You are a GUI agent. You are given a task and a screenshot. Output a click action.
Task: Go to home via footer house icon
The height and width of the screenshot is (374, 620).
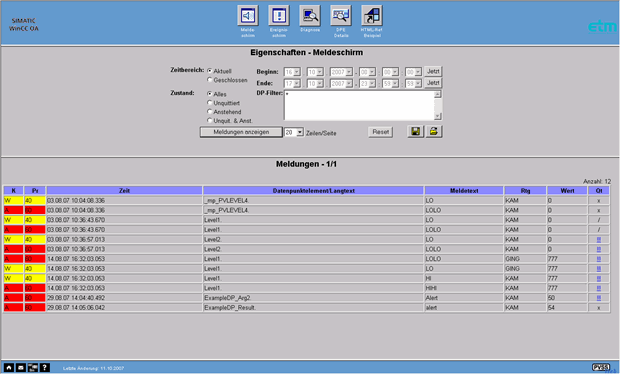pos(9,368)
